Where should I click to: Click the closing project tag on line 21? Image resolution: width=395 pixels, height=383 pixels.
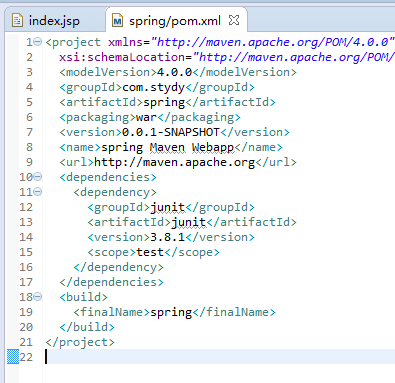pos(80,342)
